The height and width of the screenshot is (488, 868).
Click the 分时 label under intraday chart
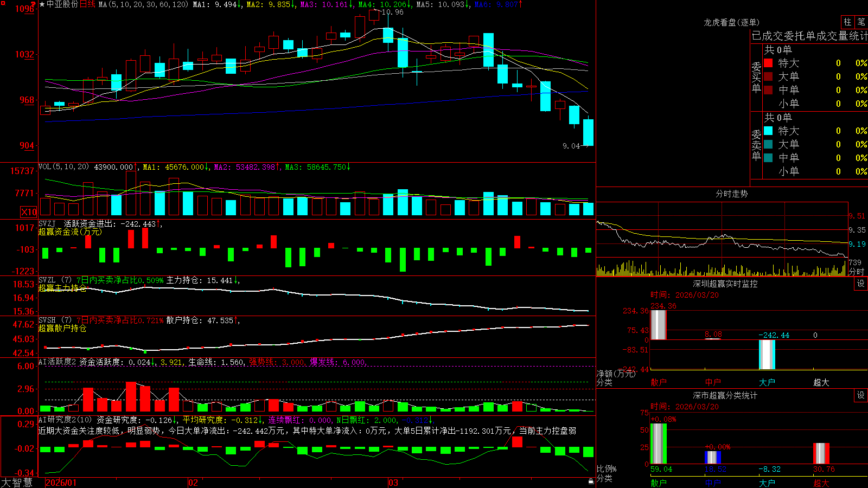(857, 272)
